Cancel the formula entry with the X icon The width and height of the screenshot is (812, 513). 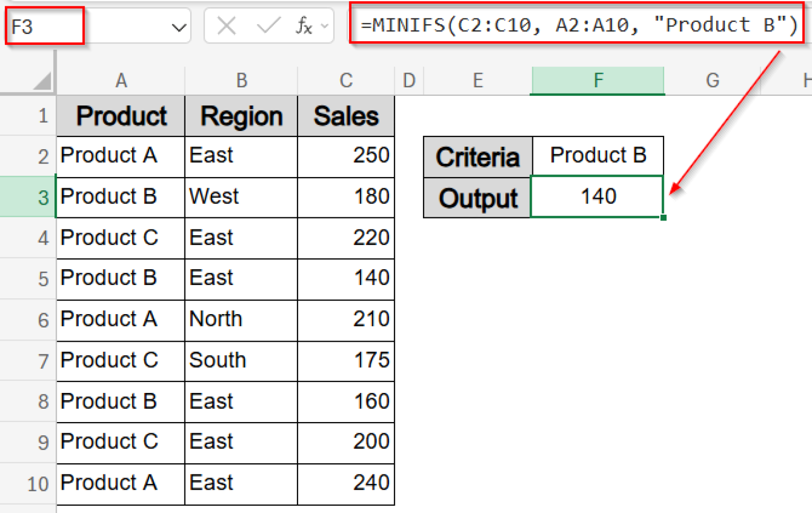pos(226,25)
